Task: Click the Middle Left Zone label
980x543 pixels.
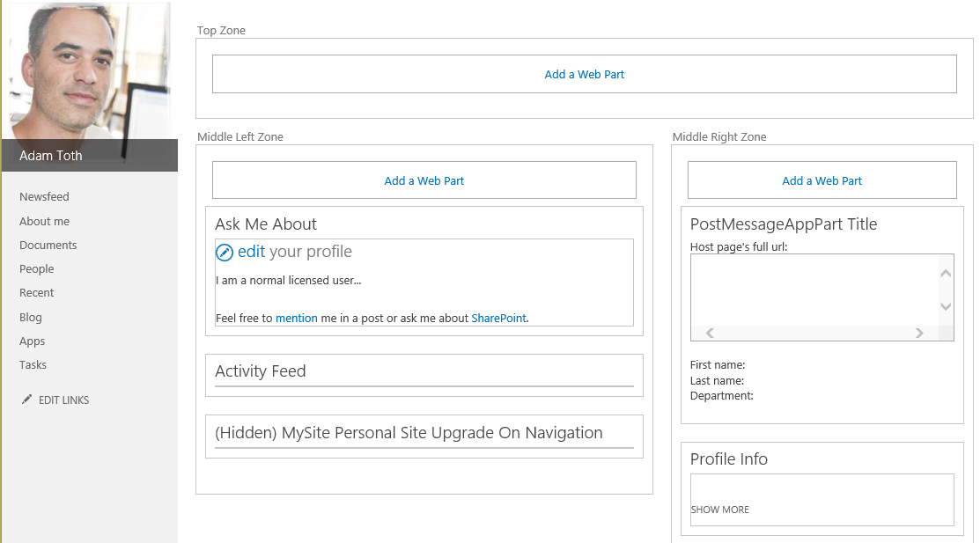Action: (240, 136)
